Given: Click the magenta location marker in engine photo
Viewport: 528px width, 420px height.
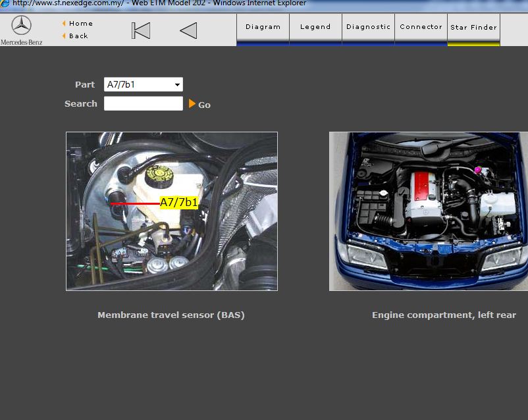Looking at the screenshot, I should coord(478,171).
